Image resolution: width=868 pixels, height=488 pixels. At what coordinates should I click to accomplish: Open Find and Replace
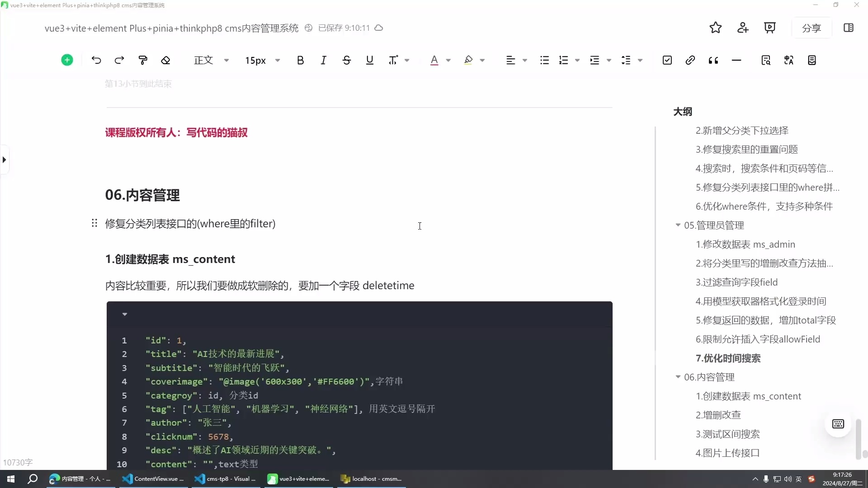coord(766,60)
